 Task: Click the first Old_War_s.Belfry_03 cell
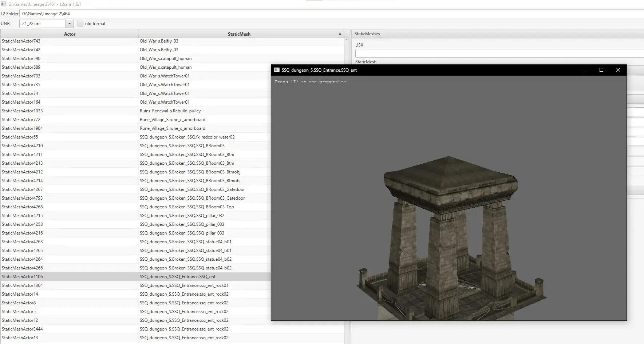pos(159,41)
